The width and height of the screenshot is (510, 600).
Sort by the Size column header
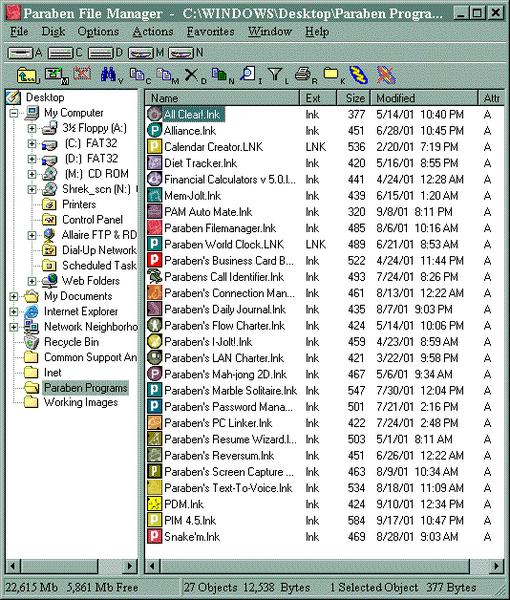click(x=354, y=98)
